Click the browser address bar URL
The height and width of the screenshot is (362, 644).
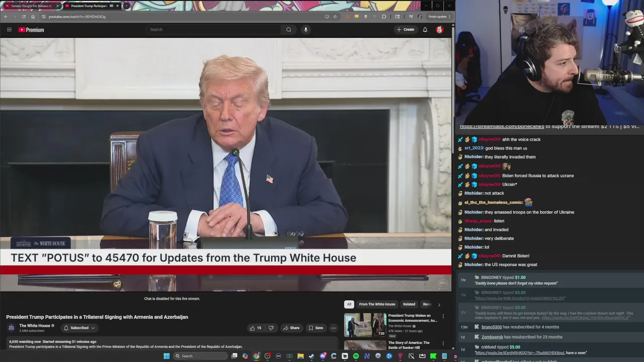point(77,17)
